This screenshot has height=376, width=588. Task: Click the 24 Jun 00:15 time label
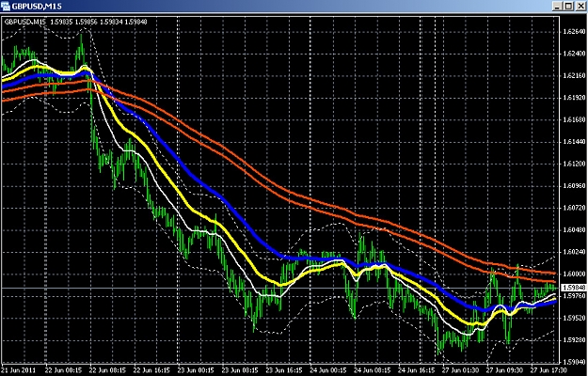click(x=329, y=370)
